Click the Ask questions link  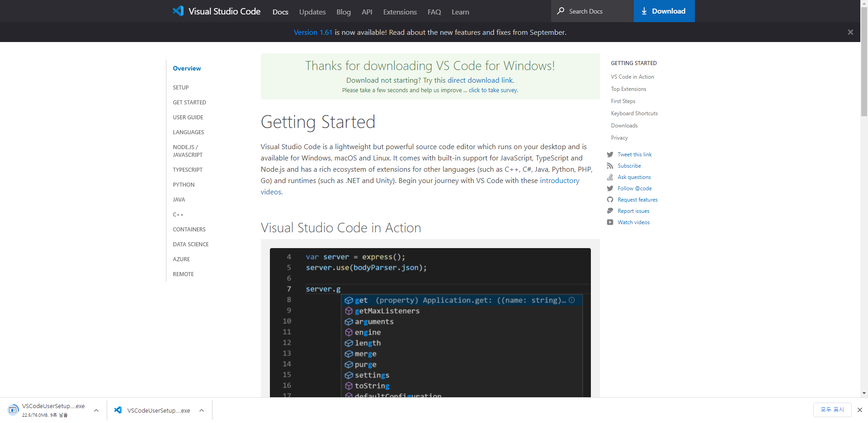tap(634, 177)
